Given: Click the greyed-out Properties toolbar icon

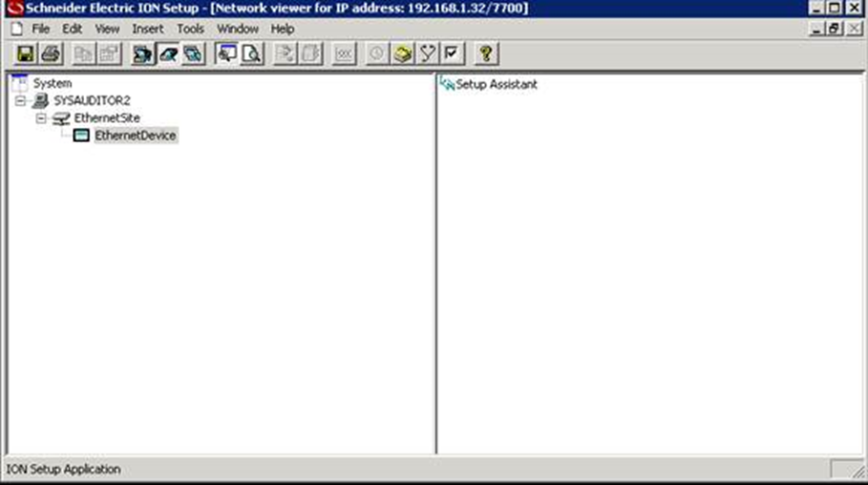Looking at the screenshot, I should click(110, 53).
